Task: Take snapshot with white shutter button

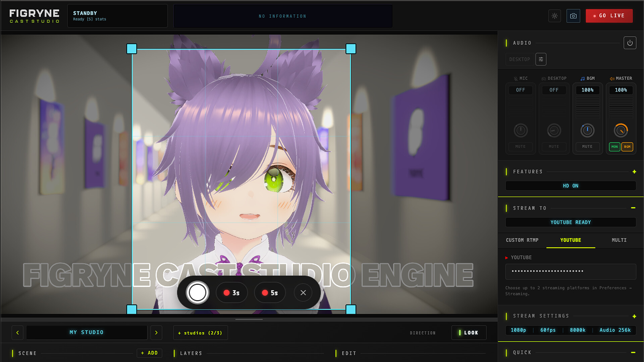Action: pyautogui.click(x=197, y=293)
